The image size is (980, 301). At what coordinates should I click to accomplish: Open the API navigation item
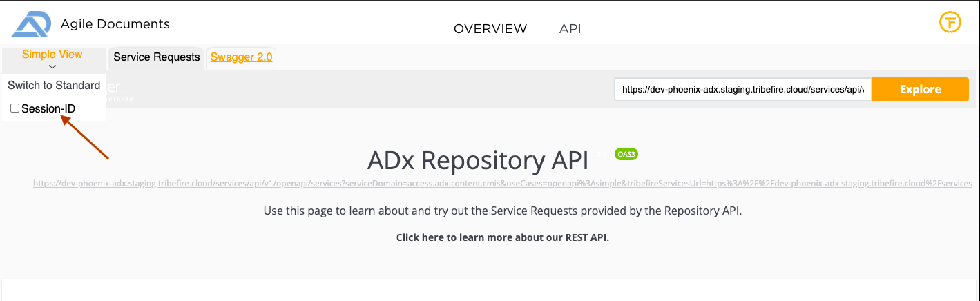pos(570,28)
